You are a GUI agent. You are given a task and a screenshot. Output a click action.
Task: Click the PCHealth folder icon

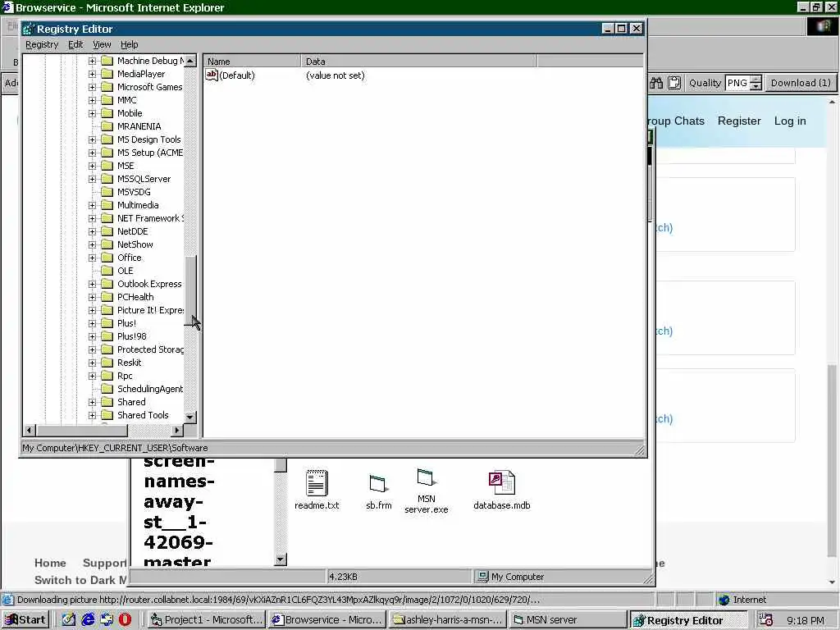click(x=107, y=297)
